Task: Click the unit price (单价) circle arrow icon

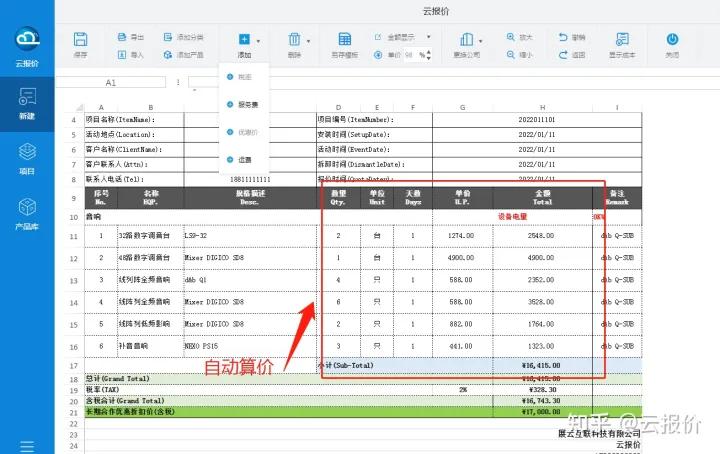Action: (x=378, y=55)
